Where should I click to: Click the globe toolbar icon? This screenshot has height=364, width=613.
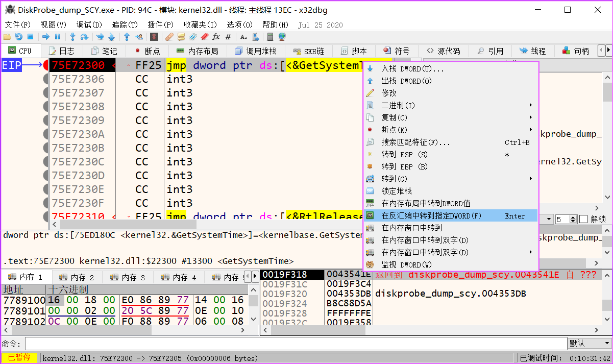282,37
